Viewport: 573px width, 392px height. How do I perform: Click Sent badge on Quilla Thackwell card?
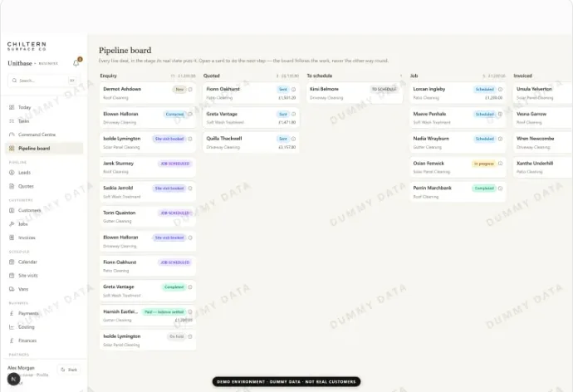click(283, 139)
